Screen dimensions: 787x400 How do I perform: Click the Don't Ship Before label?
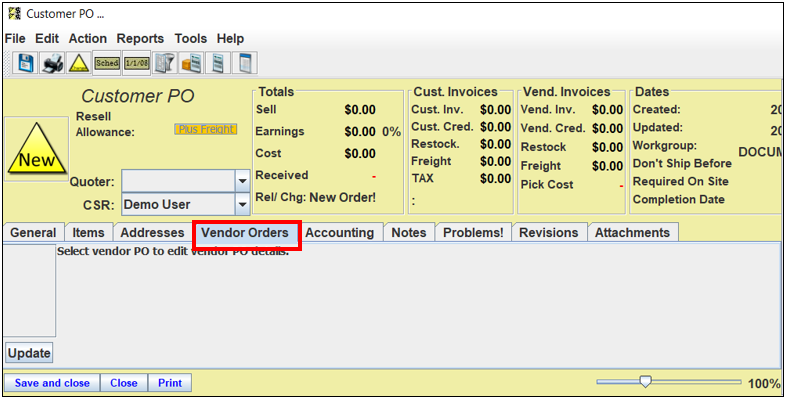tap(682, 164)
